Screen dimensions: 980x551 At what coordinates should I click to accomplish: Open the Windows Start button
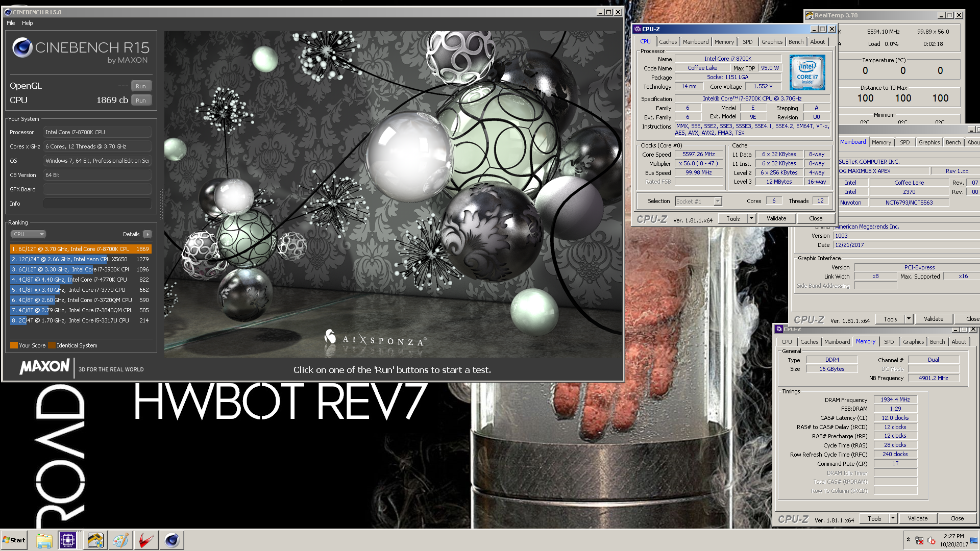(x=14, y=540)
